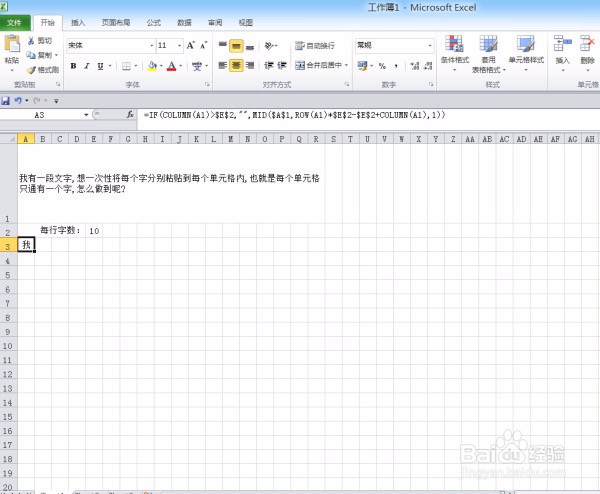Toggle Italic formatting
The width and height of the screenshot is (600, 494).
[87, 66]
